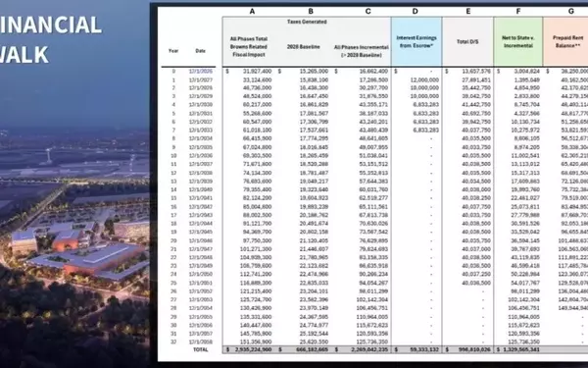Click the year 10 row number
Screen dimensions: 588x368
[173, 156]
